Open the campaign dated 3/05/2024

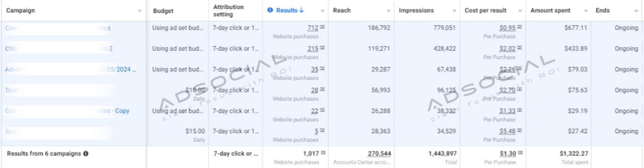pos(117,69)
